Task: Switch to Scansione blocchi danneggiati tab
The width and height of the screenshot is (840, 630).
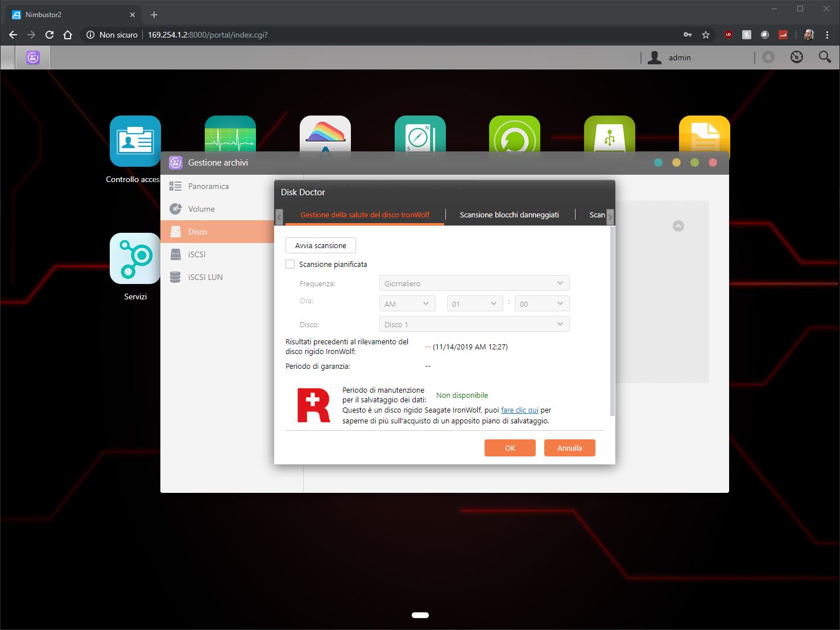Action: click(x=509, y=215)
